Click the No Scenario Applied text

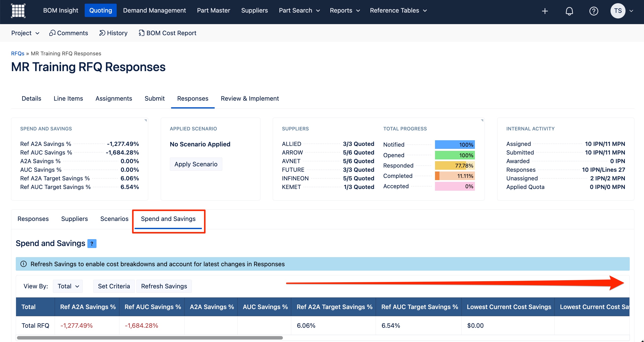click(x=200, y=144)
